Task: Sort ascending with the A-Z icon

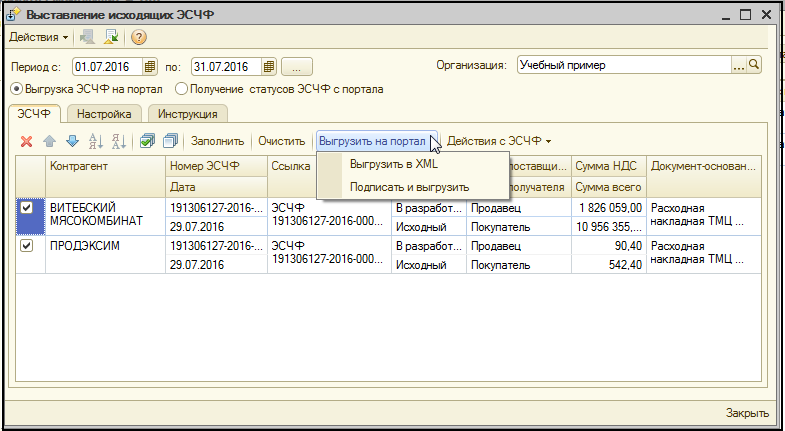Action: 96,141
